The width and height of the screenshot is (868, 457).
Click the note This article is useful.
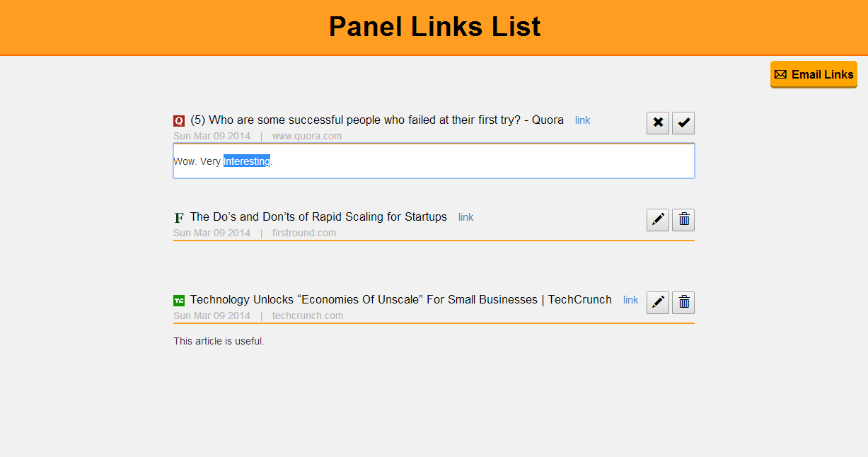coord(219,342)
